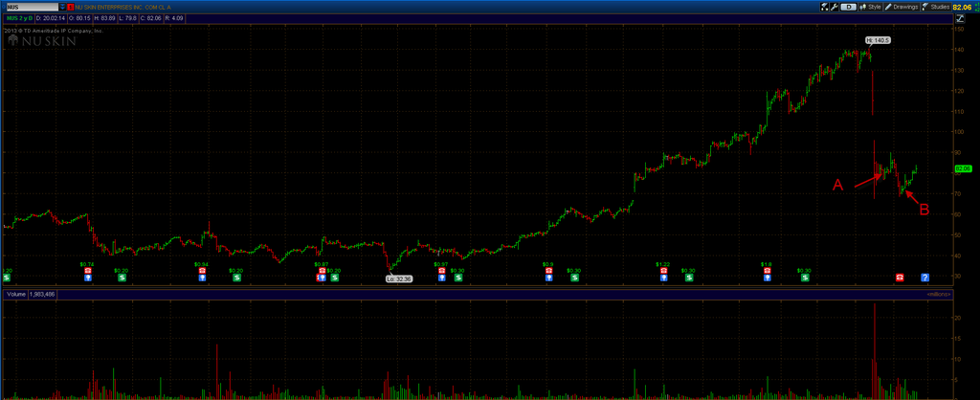Click the $0.9 conference call phone icon

tap(548, 270)
